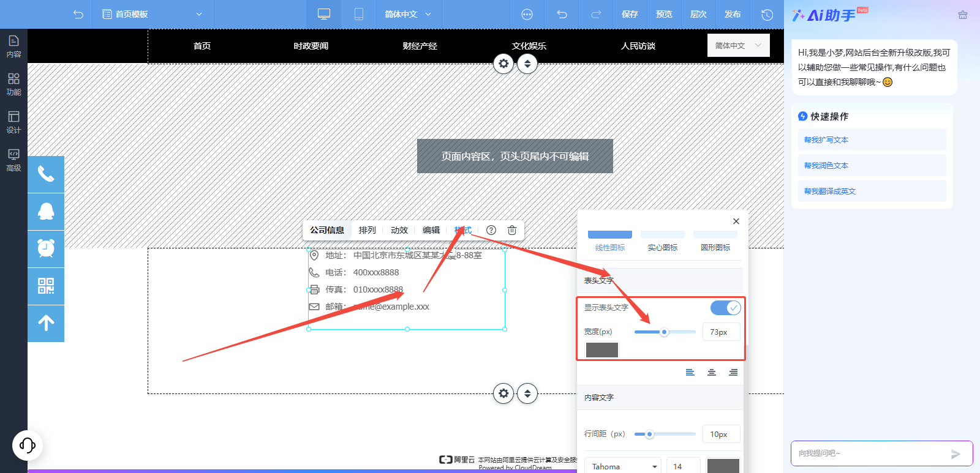This screenshot has height=473, width=980.
Task: Click the 电话: 400xxx8888 text row
Action: (x=354, y=272)
